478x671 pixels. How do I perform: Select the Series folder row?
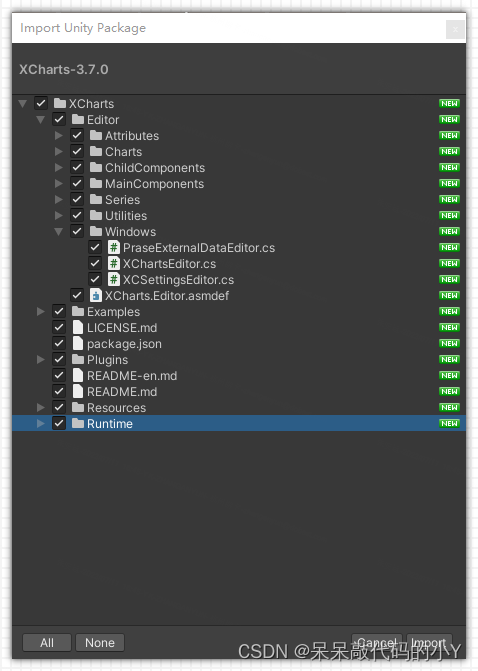click(x=239, y=199)
